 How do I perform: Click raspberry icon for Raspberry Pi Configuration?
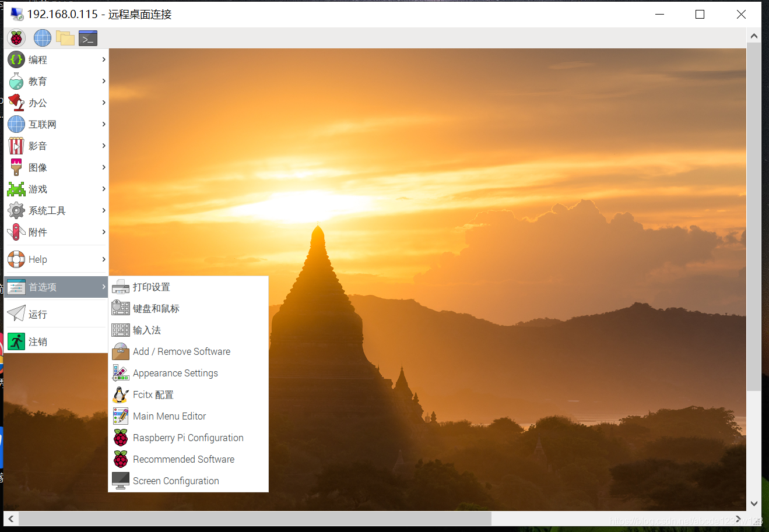coord(121,438)
